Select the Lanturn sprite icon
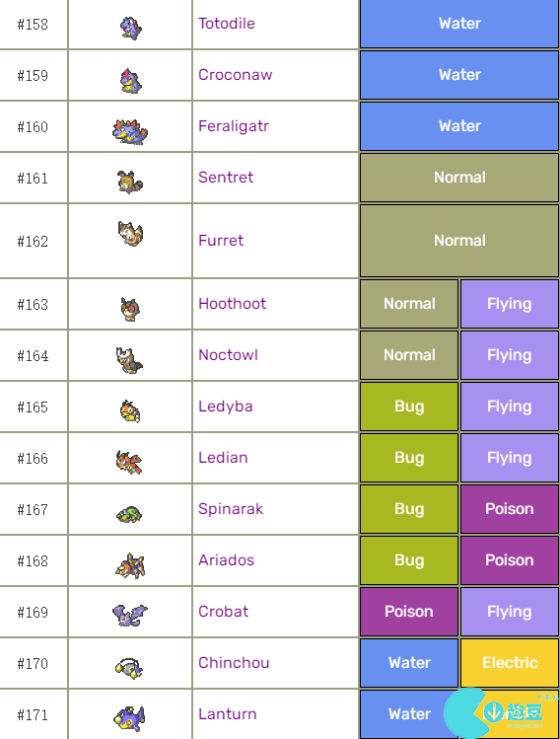560x739 pixels. point(129,718)
